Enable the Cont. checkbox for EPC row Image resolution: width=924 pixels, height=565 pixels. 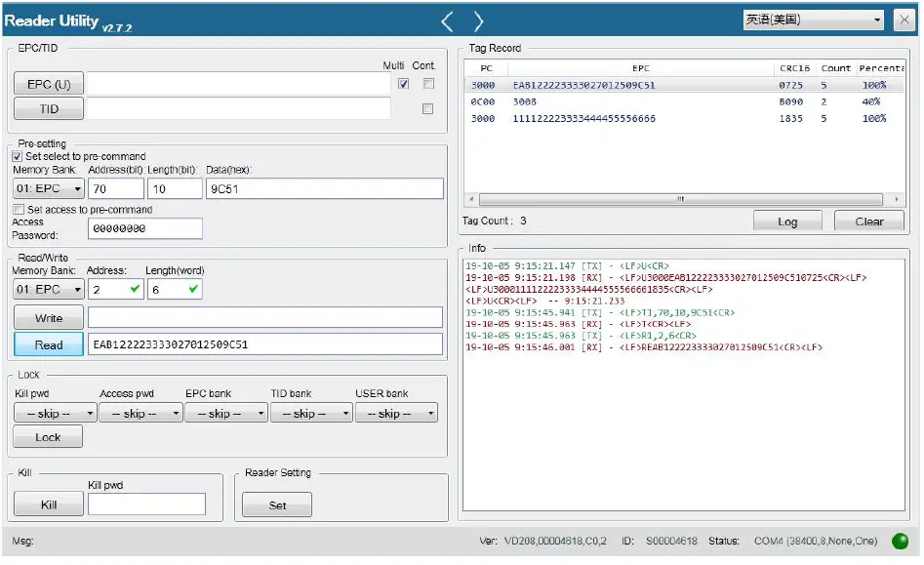pyautogui.click(x=427, y=84)
